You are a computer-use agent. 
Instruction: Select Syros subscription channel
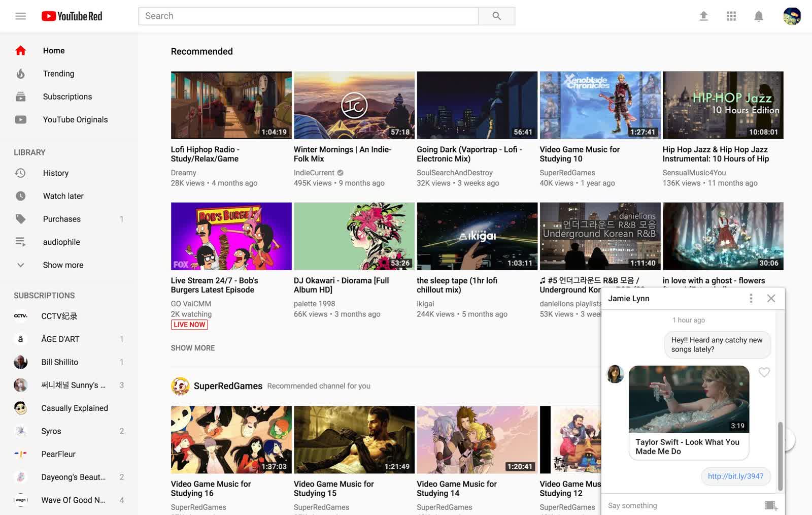click(x=51, y=431)
